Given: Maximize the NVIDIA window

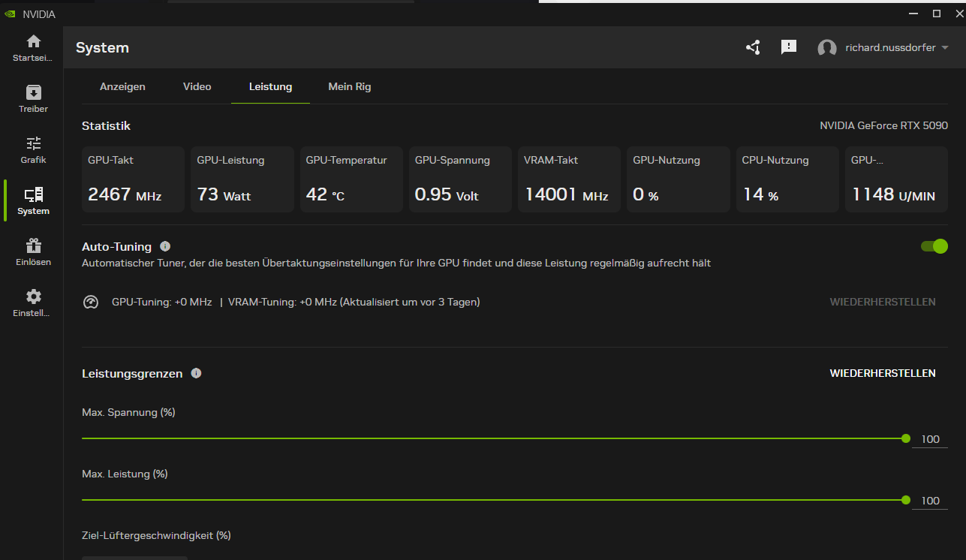Looking at the screenshot, I should (936, 14).
